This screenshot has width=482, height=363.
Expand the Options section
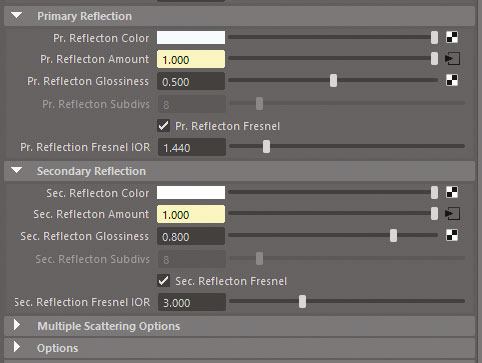pos(16,347)
